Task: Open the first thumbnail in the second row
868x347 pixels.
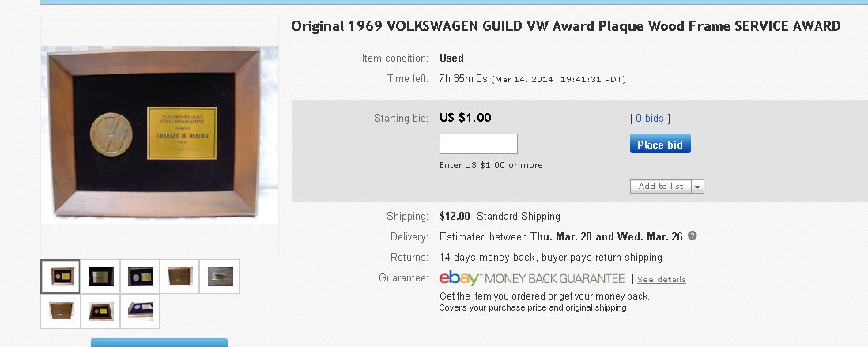Action: pyautogui.click(x=60, y=311)
